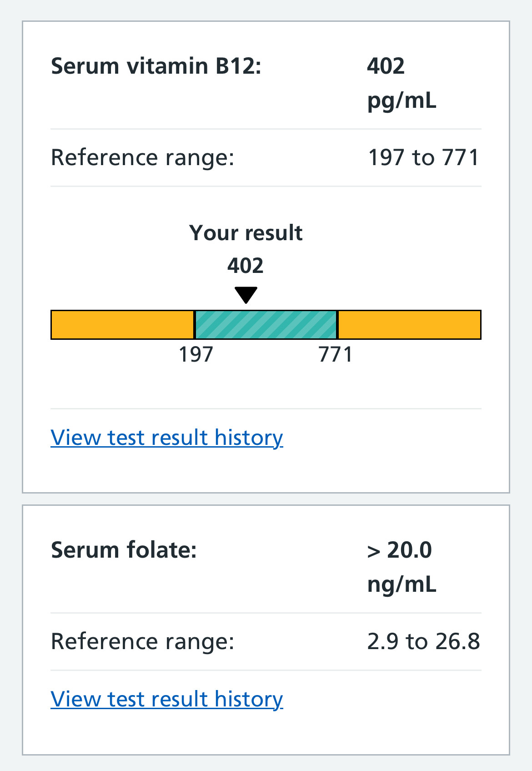Click the left orange below-range segment
The image size is (532, 771).
122,325
